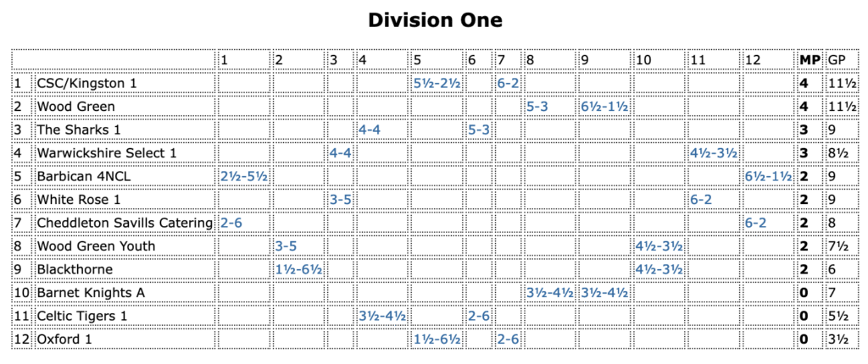Click Celtic Tigers 1's 2-6 result
Image resolution: width=868 pixels, height=364 pixels.
pyautogui.click(x=478, y=316)
